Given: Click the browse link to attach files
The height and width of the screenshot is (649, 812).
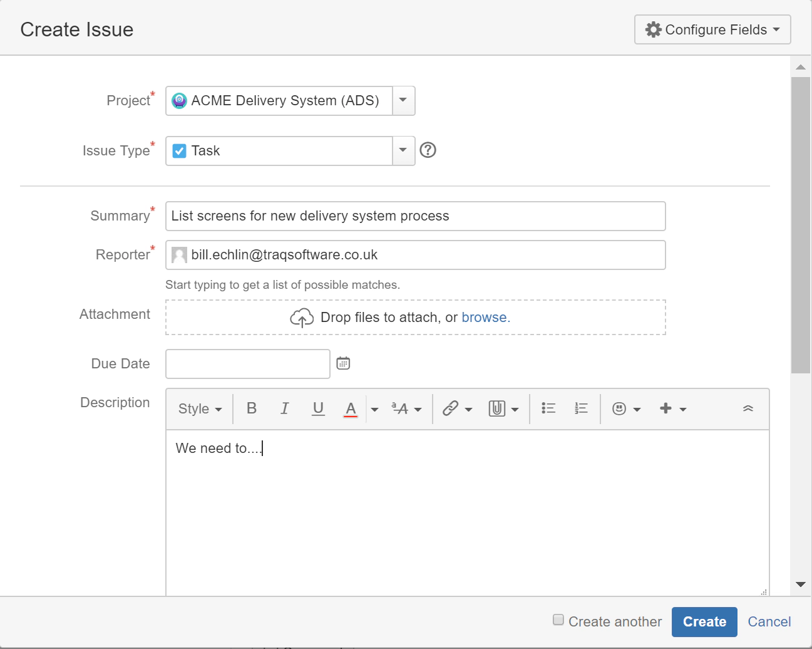Looking at the screenshot, I should pos(485,317).
